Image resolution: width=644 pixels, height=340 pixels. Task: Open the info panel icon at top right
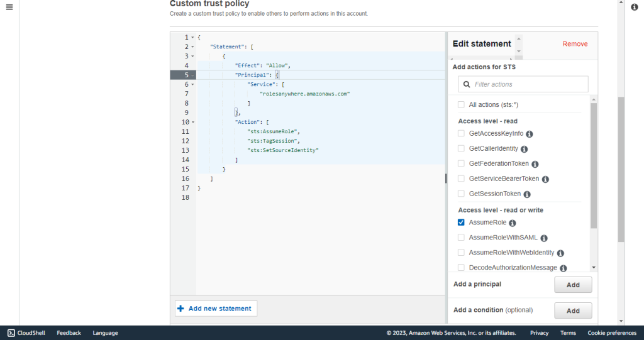pos(635,7)
